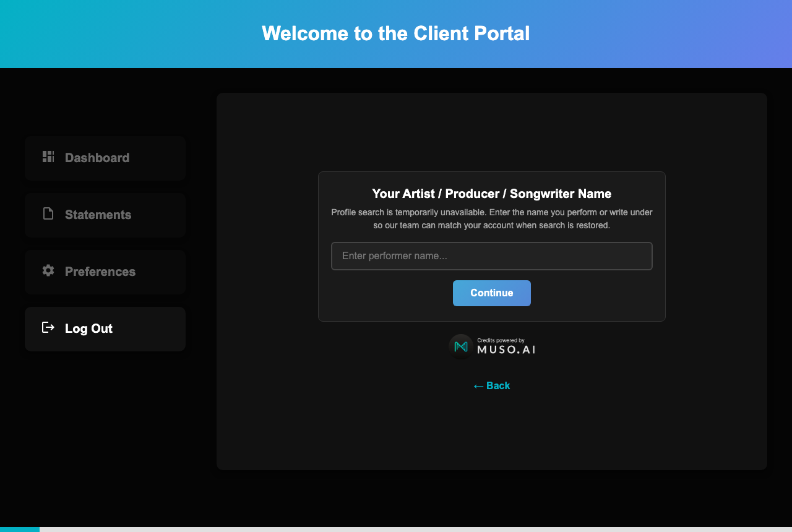Image resolution: width=792 pixels, height=532 pixels.
Task: Click the Continue button
Action: point(492,293)
